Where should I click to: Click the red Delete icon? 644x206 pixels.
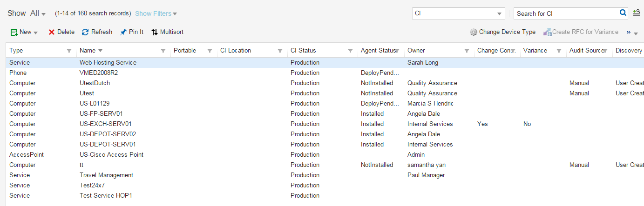click(x=52, y=32)
